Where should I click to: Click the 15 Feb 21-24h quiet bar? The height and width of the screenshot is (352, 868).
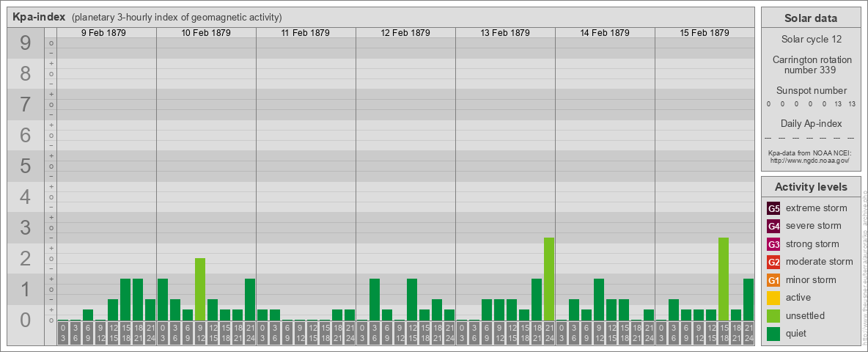coord(748,299)
